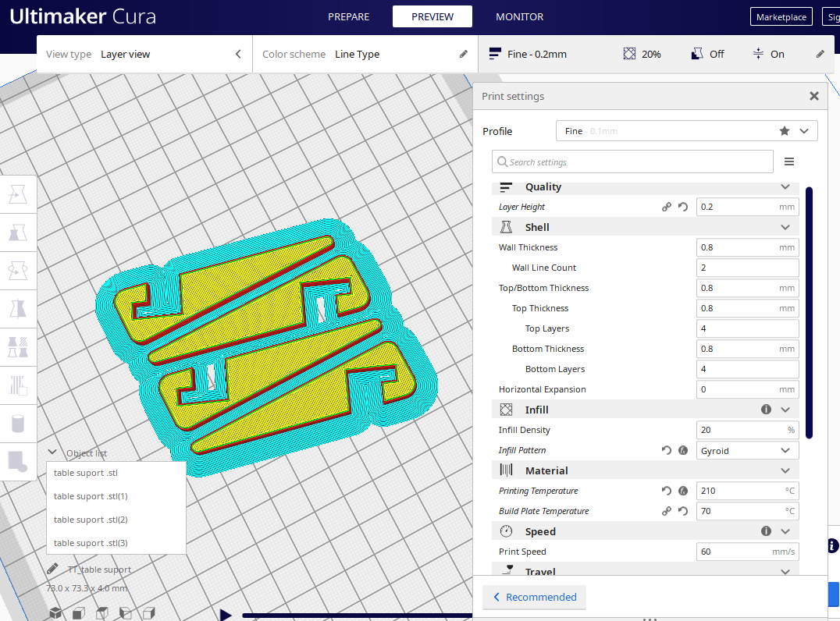Select the Scale tool in left toolbar
The width and height of the screenshot is (840, 621).
[x=18, y=232]
